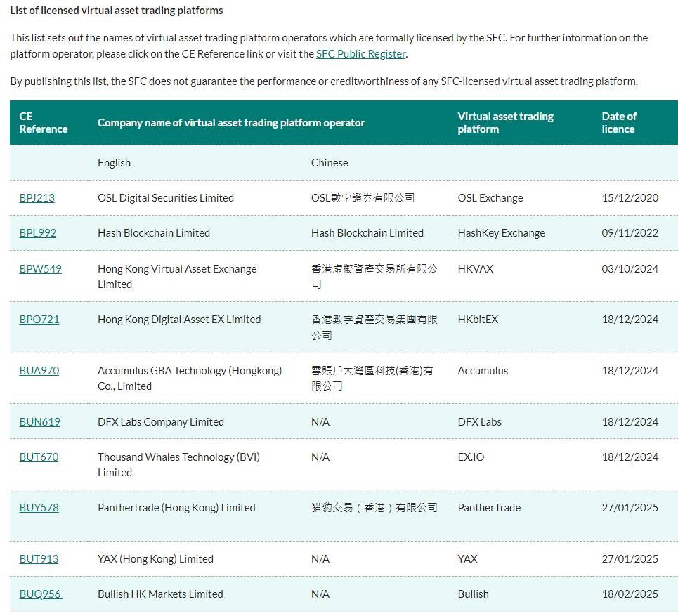Select 'YAX (Hong Kong) Limited' cell
Screen dimensions: 678x616
[x=156, y=559]
